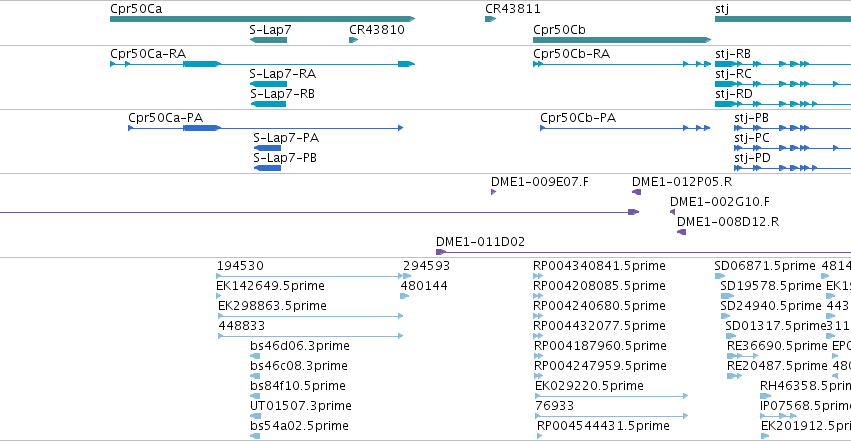Select the EK201912.5prime EST glyph
The width and height of the screenshot is (851, 441).
point(765,436)
